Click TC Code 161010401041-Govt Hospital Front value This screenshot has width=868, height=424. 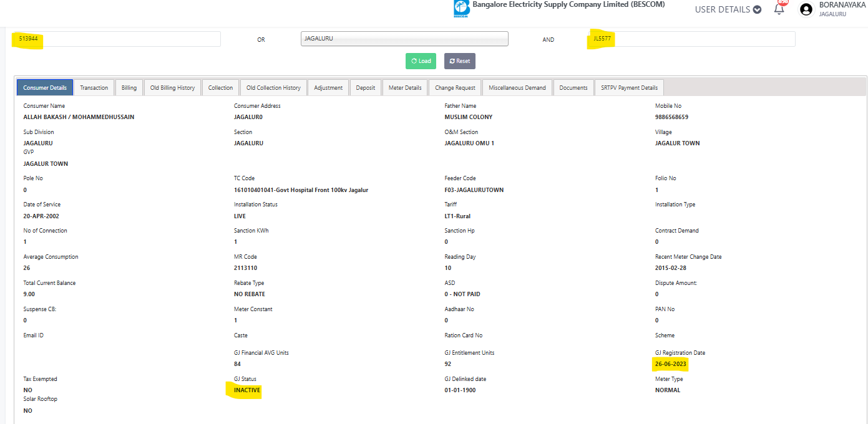pyautogui.click(x=301, y=190)
